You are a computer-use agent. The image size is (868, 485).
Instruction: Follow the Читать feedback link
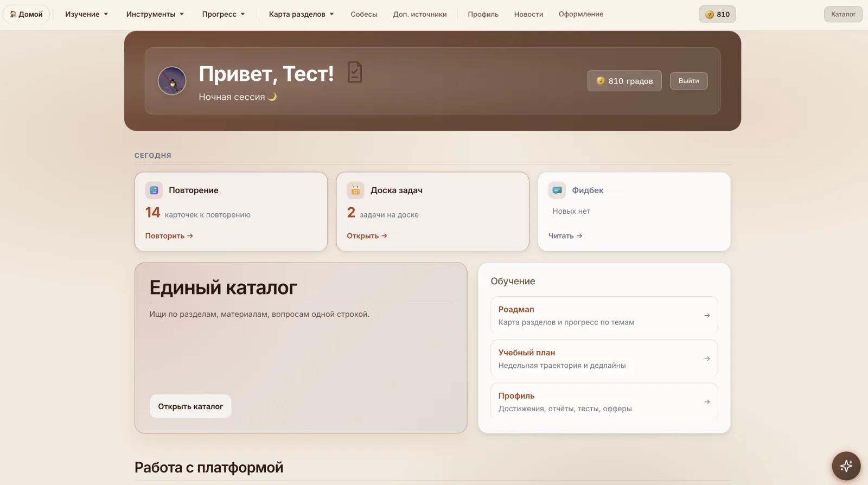tap(565, 236)
